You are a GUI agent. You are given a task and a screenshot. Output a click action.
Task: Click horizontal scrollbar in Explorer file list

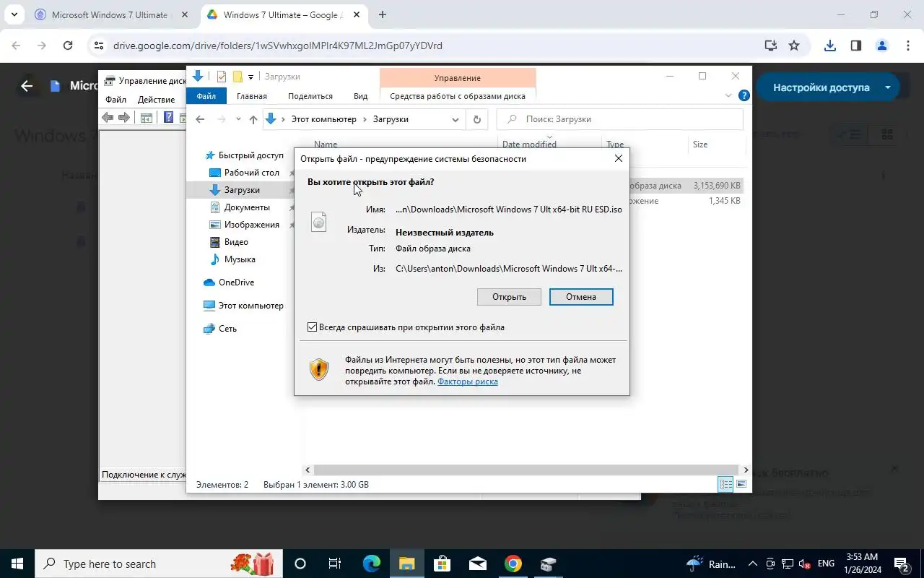527,470
